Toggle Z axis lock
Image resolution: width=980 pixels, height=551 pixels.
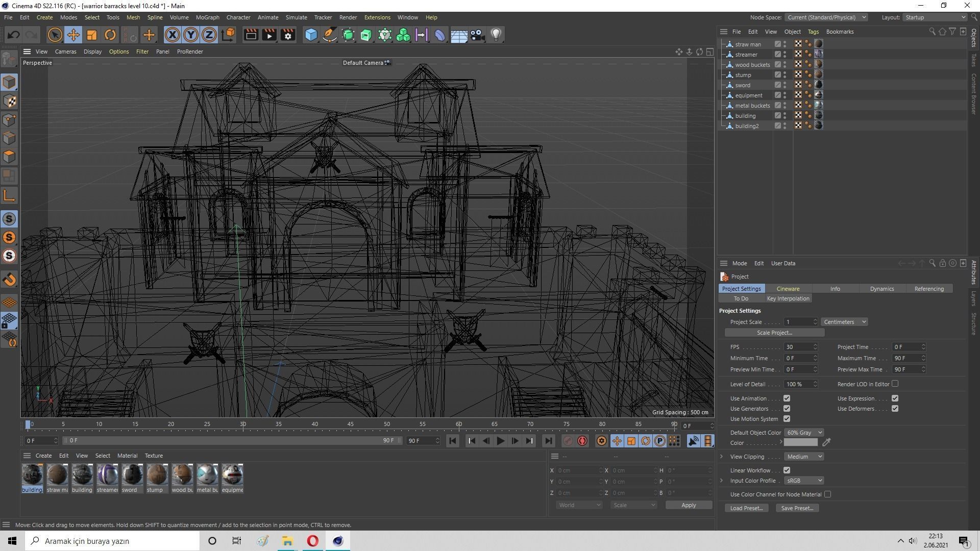209,35
